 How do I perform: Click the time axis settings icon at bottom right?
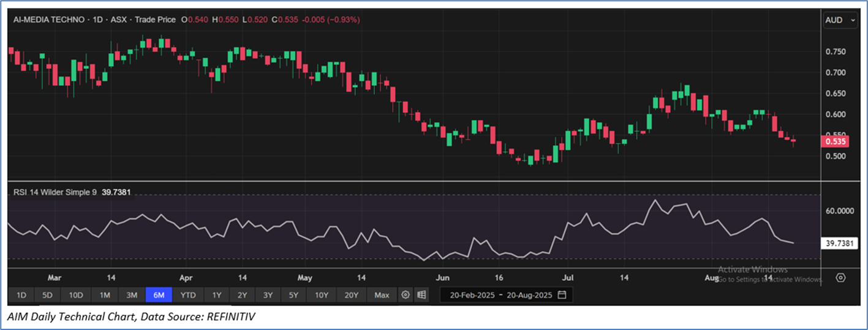(x=840, y=278)
